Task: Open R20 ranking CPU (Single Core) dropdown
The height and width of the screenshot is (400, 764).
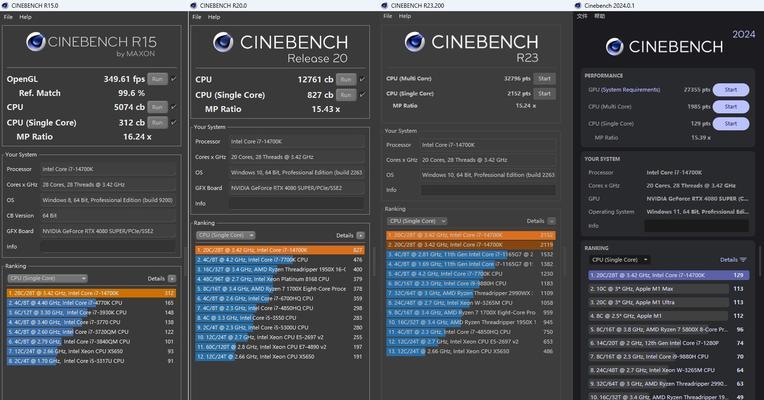Action: click(x=226, y=235)
